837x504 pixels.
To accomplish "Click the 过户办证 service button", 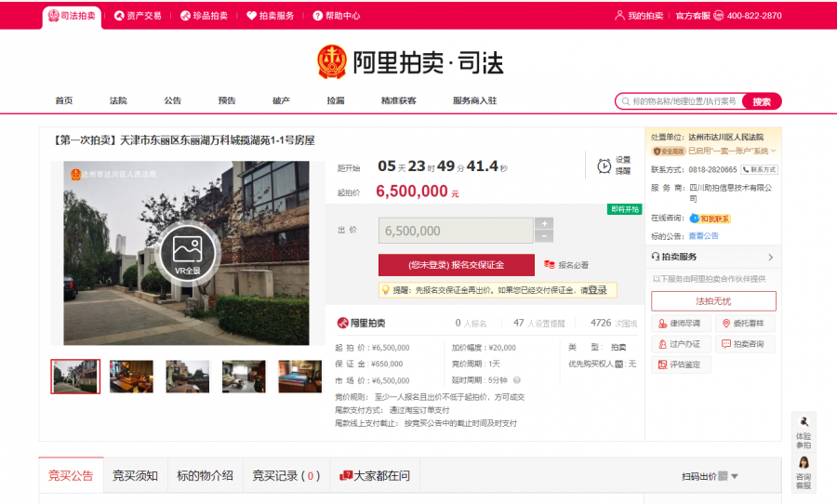I will click(x=681, y=344).
